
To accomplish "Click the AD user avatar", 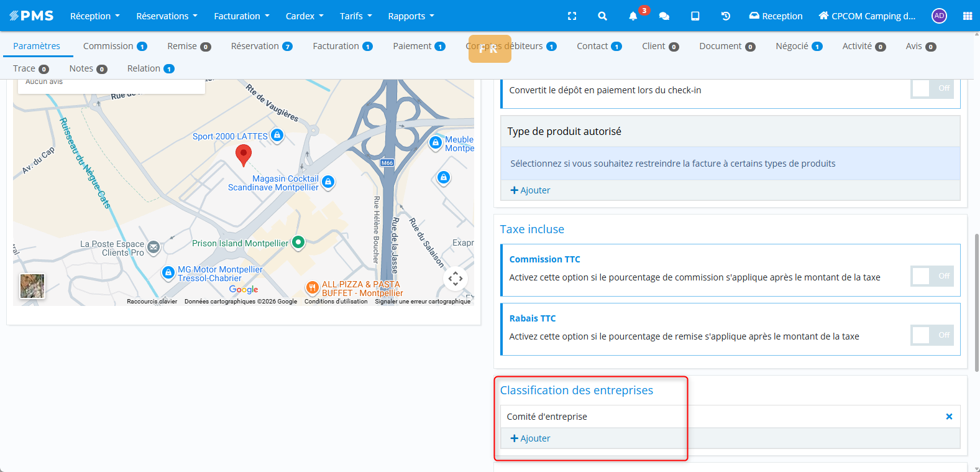I will point(939,16).
